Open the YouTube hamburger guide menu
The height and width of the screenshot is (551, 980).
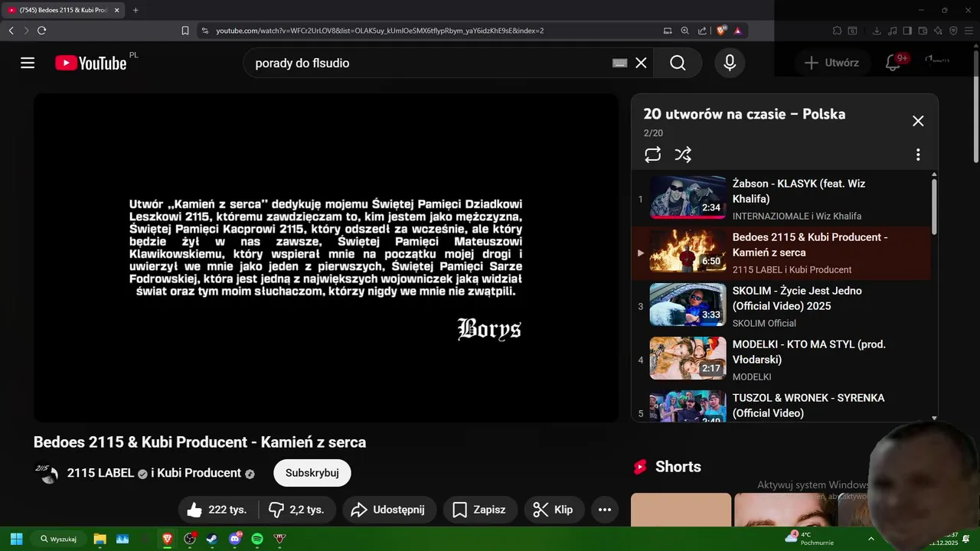pyautogui.click(x=28, y=63)
